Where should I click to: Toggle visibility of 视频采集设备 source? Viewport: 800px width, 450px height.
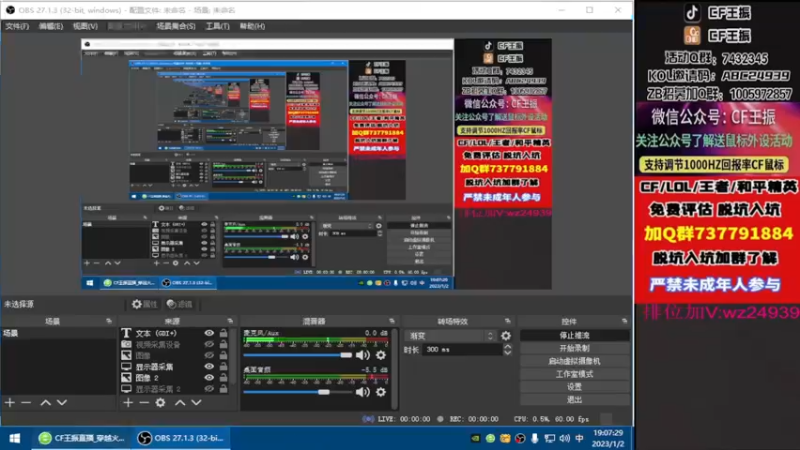[x=209, y=344]
